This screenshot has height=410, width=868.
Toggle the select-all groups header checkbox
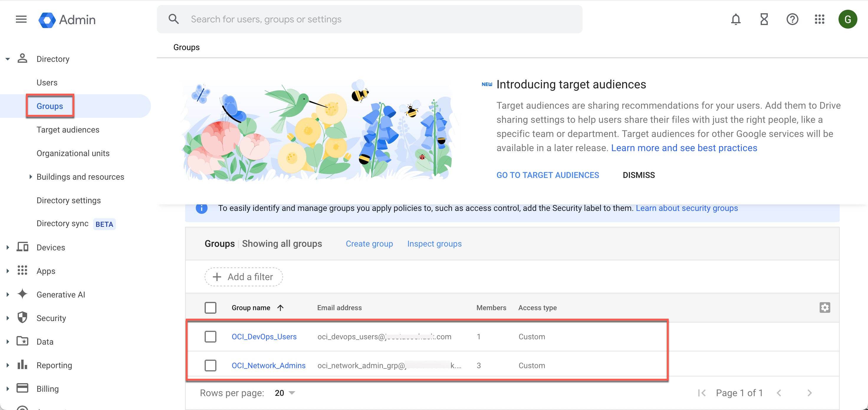[210, 307]
